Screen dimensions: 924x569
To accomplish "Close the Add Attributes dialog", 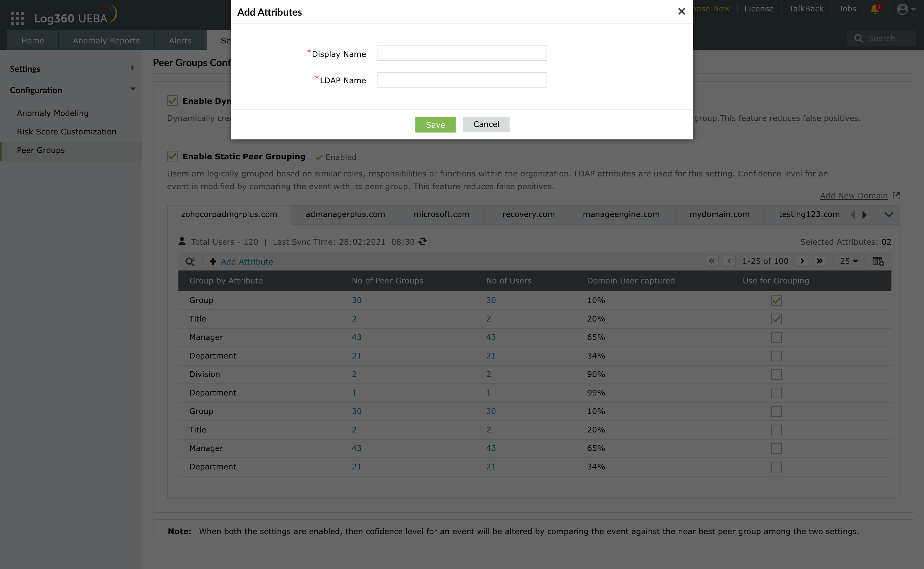I will (x=681, y=12).
